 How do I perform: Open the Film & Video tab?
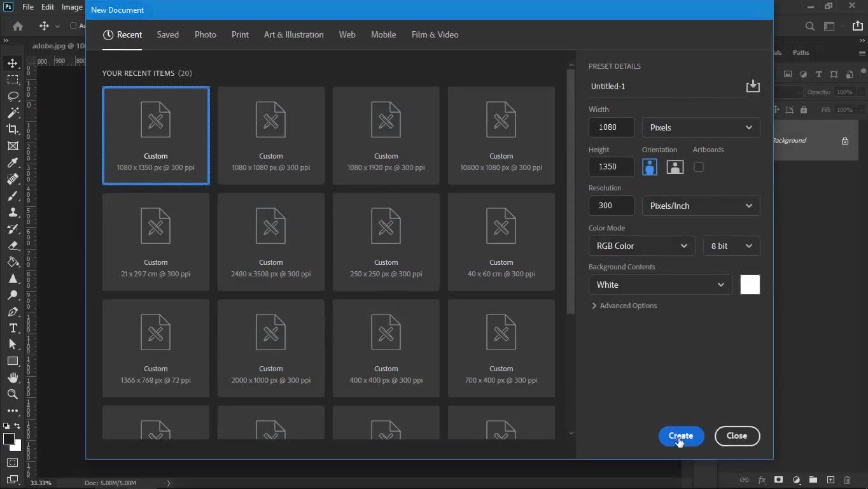(435, 34)
